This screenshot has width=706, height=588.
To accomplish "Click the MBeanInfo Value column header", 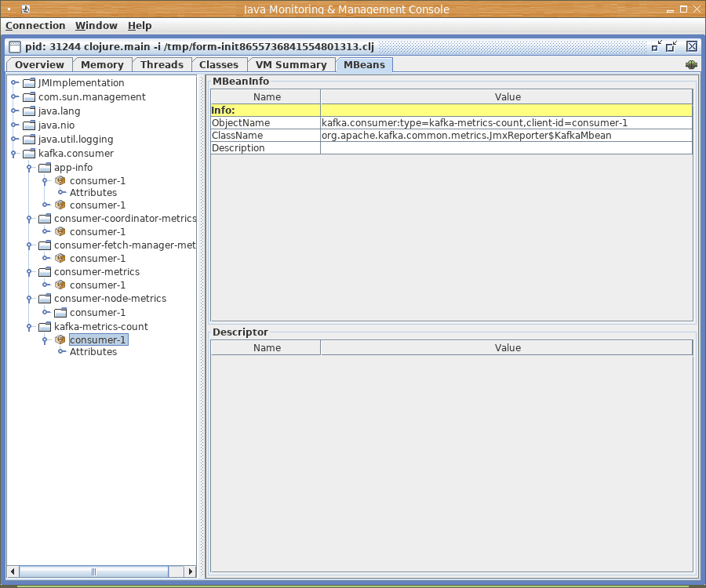I will 507,97.
